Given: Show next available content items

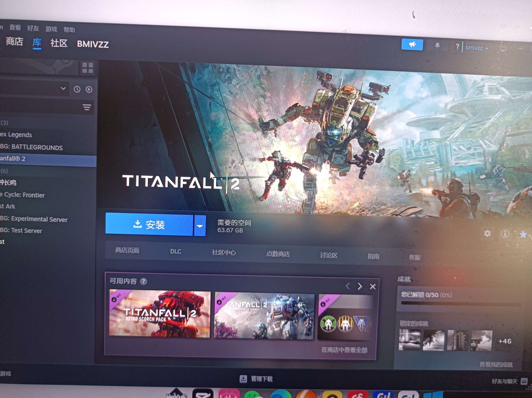Looking at the screenshot, I should pos(360,286).
